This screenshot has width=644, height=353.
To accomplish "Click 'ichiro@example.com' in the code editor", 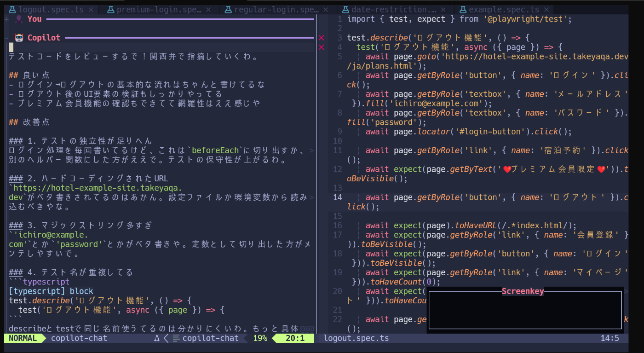I will (x=436, y=104).
